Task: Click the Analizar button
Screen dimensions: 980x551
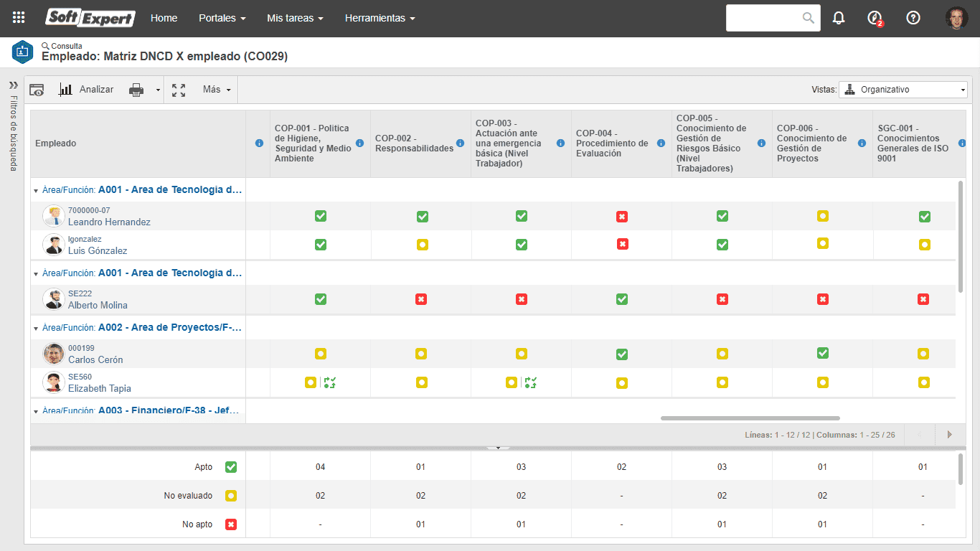Action: 86,90
